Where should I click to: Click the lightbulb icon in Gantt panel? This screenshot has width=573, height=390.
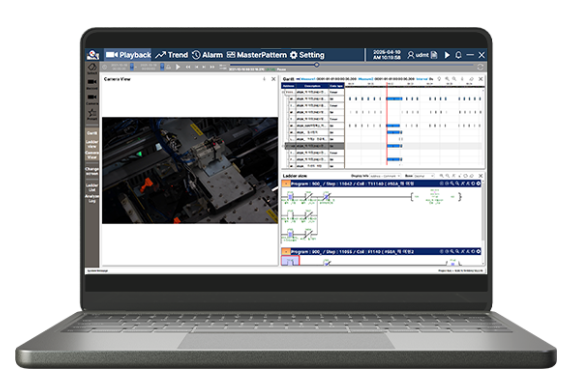coord(440,79)
